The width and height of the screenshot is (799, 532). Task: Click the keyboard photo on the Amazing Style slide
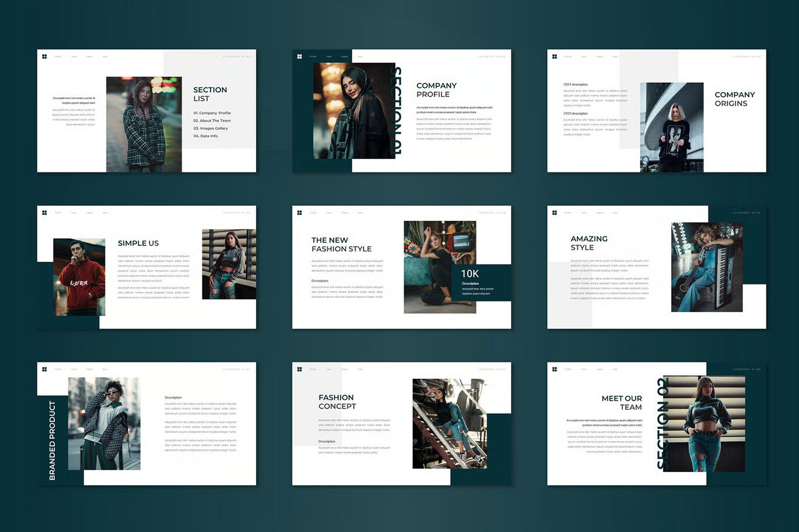tap(706, 267)
